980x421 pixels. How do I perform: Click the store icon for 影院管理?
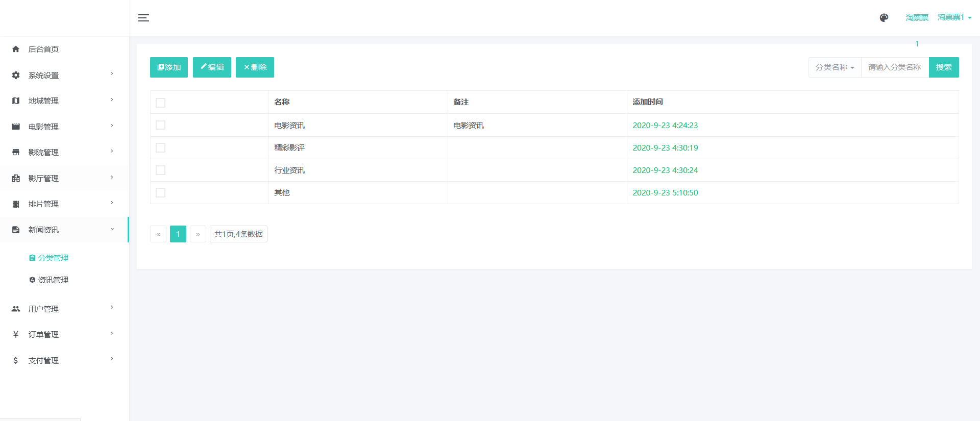(16, 152)
